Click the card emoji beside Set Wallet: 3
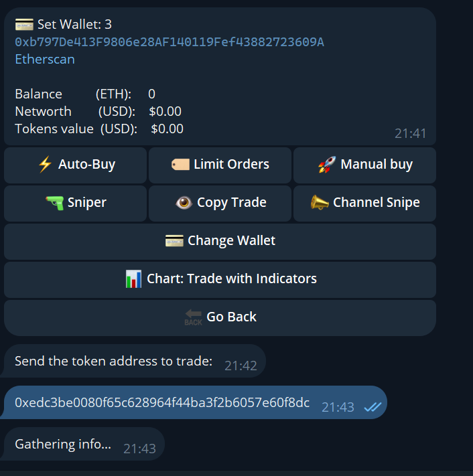The width and height of the screenshot is (473, 476). pos(24,25)
